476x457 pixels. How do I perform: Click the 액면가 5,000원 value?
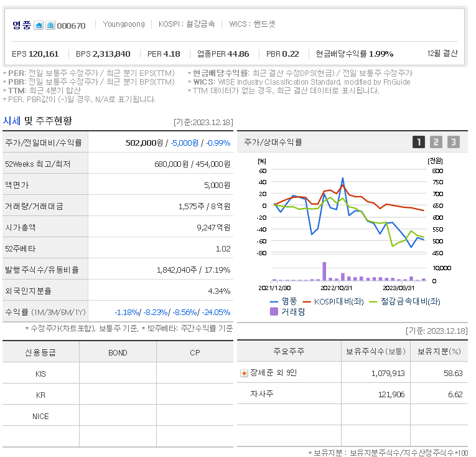coord(217,186)
